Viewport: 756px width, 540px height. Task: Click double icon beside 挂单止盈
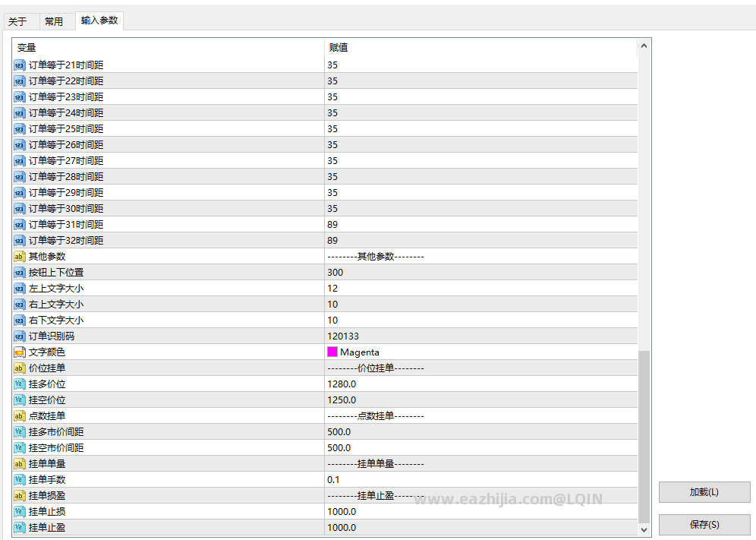click(19, 527)
